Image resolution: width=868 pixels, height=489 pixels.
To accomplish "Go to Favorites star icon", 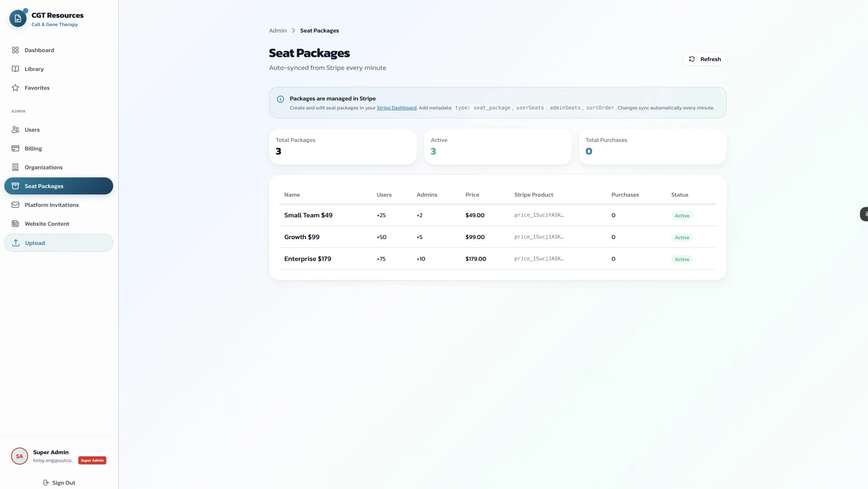I will point(15,88).
